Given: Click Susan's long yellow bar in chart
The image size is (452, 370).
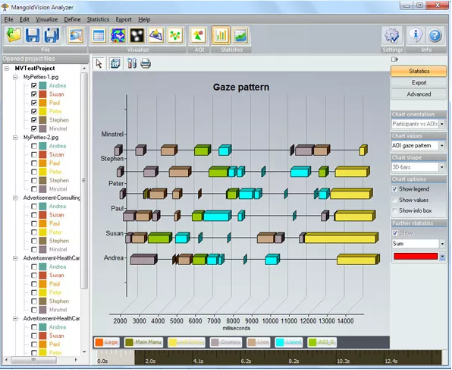Looking at the screenshot, I should pos(341,238).
